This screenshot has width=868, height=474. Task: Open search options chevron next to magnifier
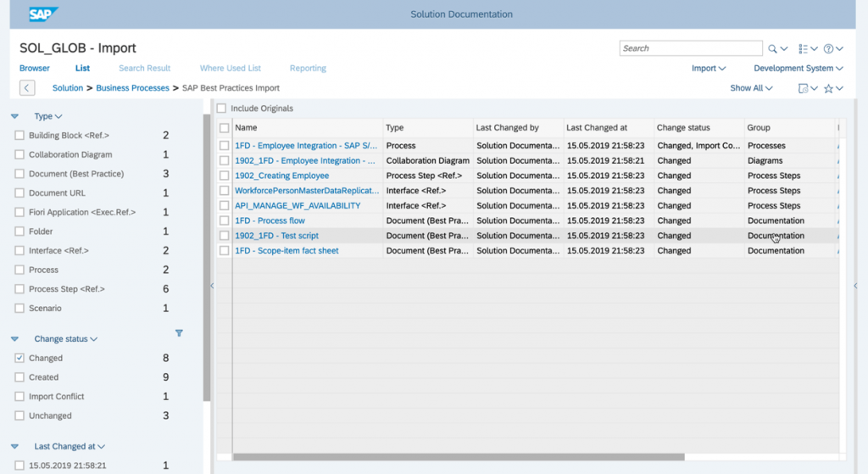click(784, 48)
